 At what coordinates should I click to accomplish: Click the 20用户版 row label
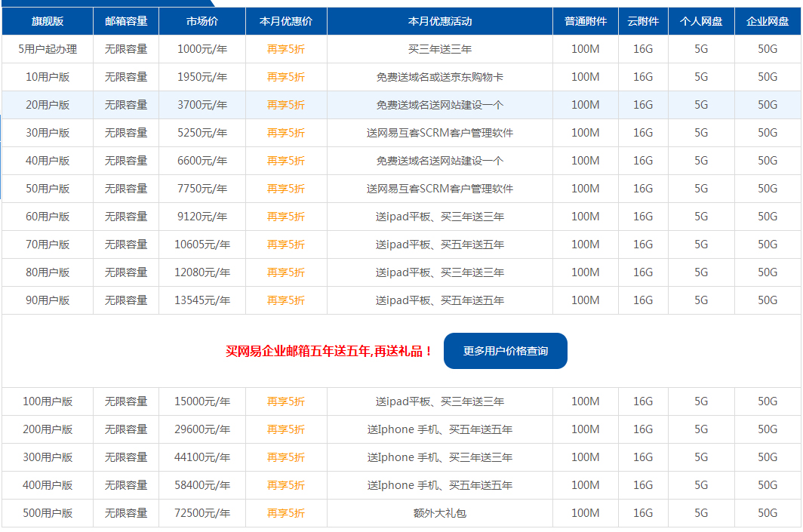point(48,105)
